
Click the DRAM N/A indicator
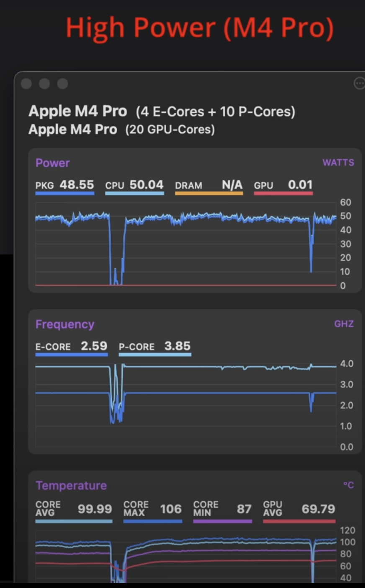pyautogui.click(x=209, y=185)
